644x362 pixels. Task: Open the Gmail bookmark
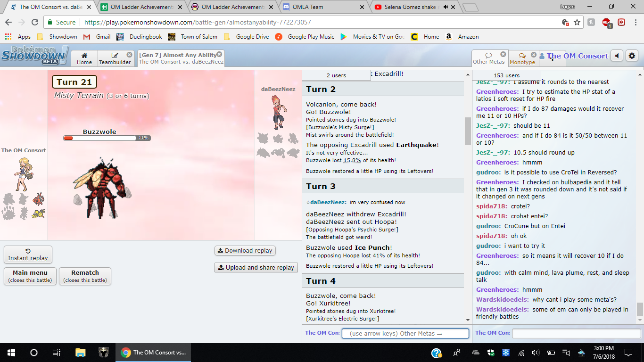point(97,37)
